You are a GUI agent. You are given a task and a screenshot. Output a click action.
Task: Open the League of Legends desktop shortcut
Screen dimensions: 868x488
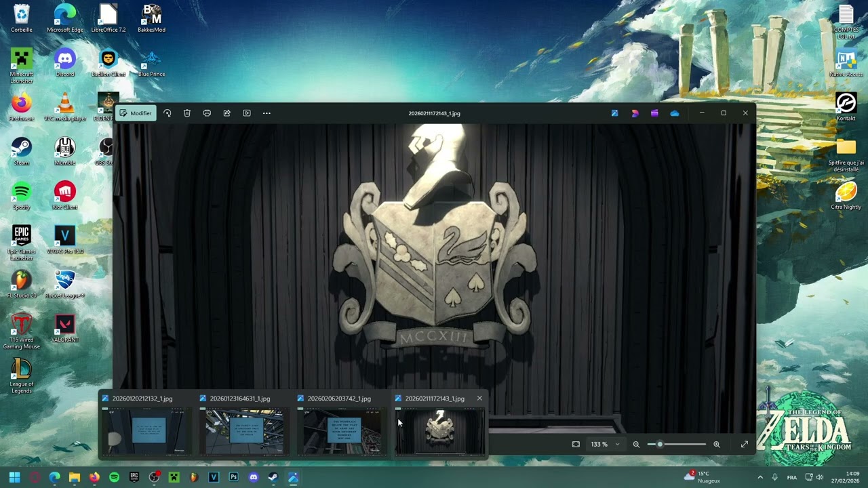point(22,376)
